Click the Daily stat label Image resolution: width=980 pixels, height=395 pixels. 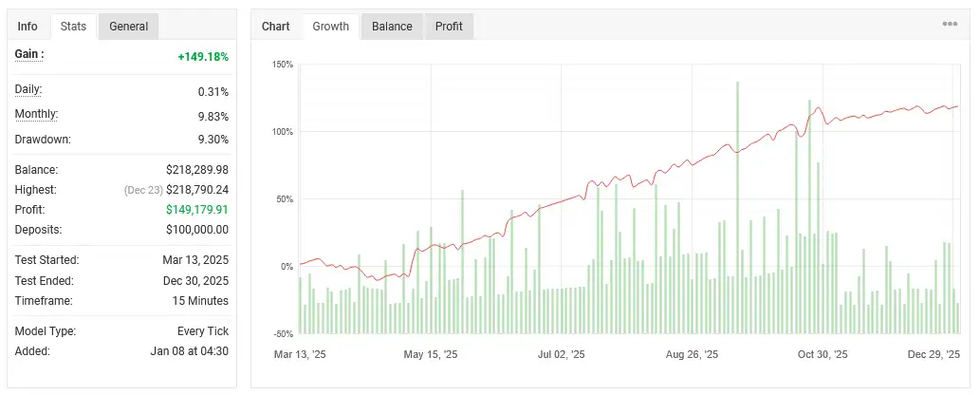click(28, 89)
